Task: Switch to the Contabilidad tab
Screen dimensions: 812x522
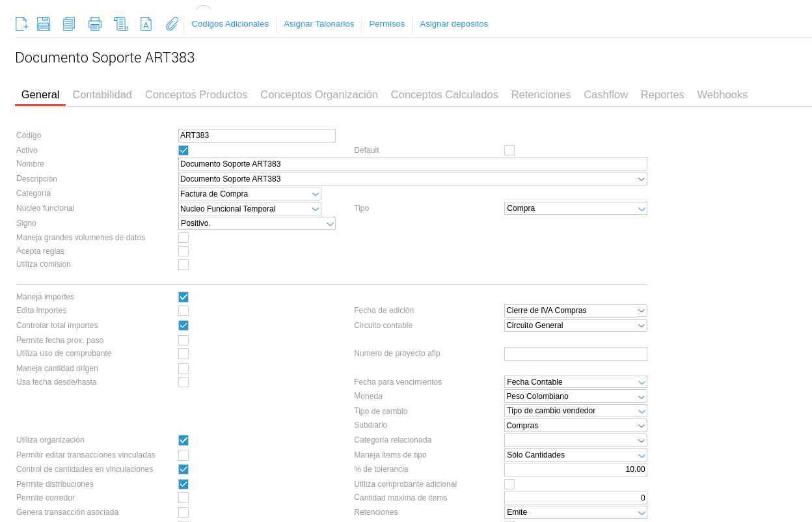Action: pos(102,94)
